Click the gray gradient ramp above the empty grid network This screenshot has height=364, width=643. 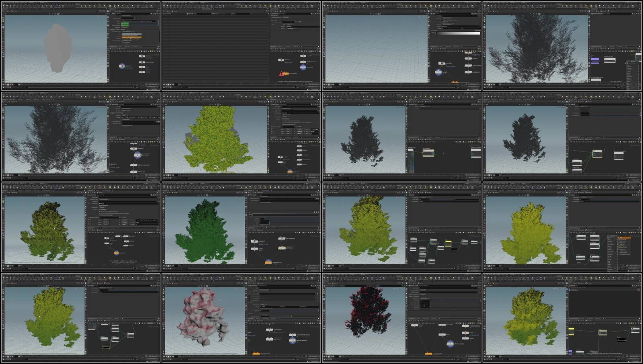[458, 33]
